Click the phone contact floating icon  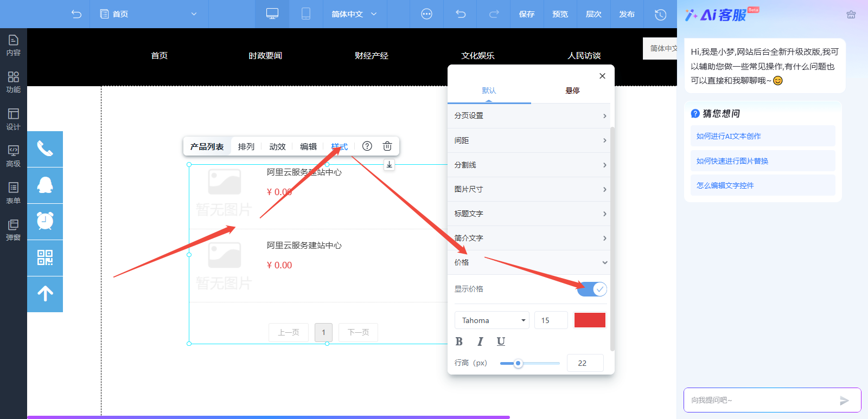pyautogui.click(x=45, y=149)
